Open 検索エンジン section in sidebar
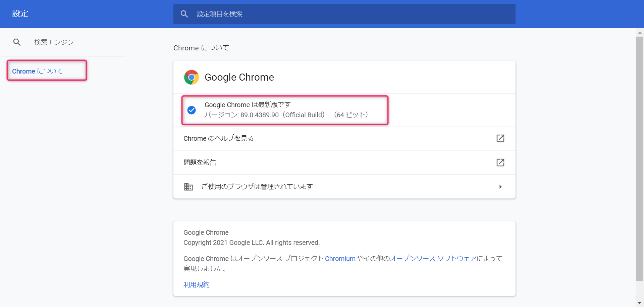644x307 pixels. tap(54, 42)
